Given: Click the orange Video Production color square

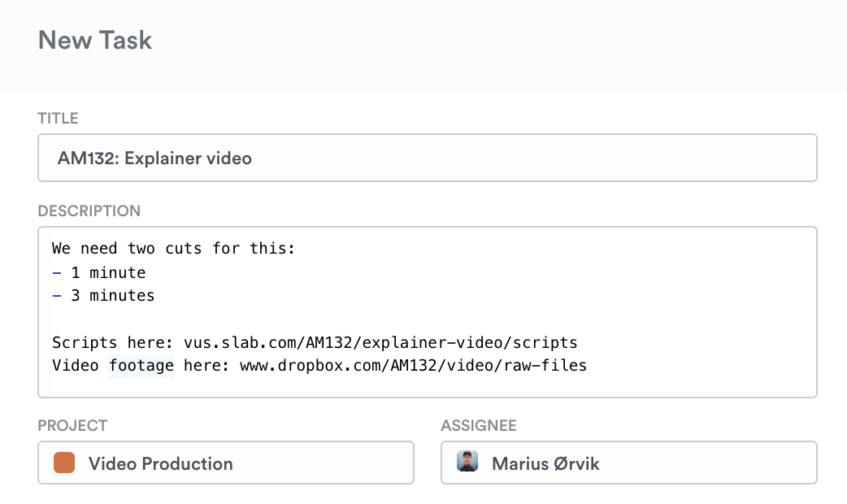Looking at the screenshot, I should coord(64,463).
